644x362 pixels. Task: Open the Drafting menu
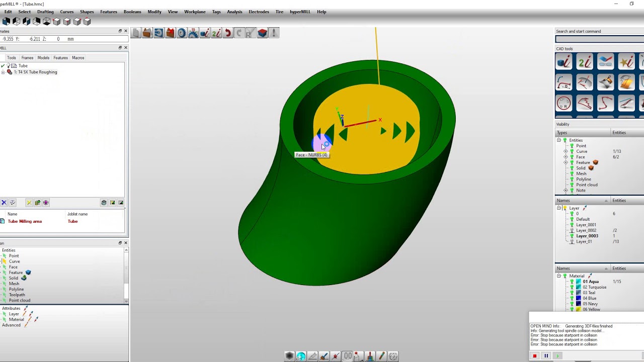click(45, 12)
